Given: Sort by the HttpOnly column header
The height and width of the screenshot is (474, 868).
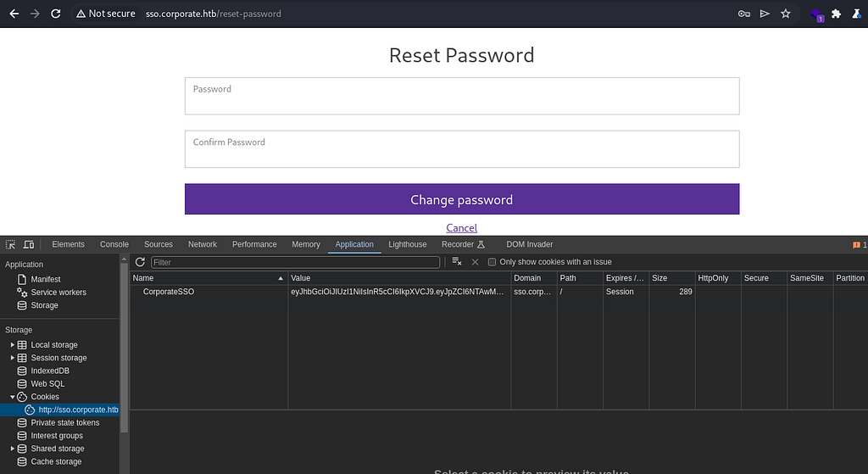Looking at the screenshot, I should point(718,278).
